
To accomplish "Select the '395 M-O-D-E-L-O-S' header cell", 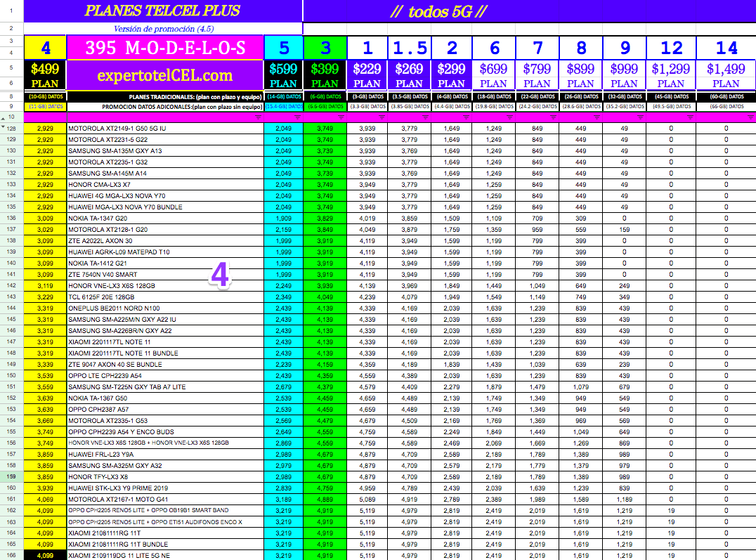I will click(x=165, y=48).
